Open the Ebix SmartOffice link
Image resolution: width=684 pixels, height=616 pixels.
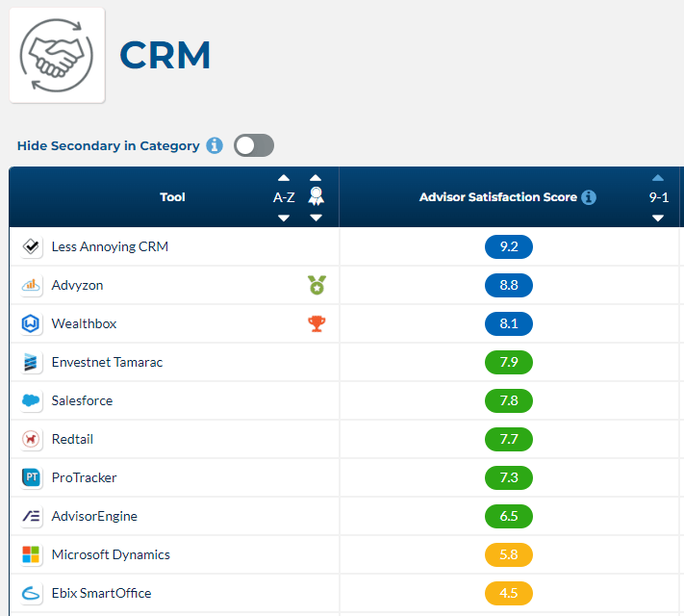101,593
